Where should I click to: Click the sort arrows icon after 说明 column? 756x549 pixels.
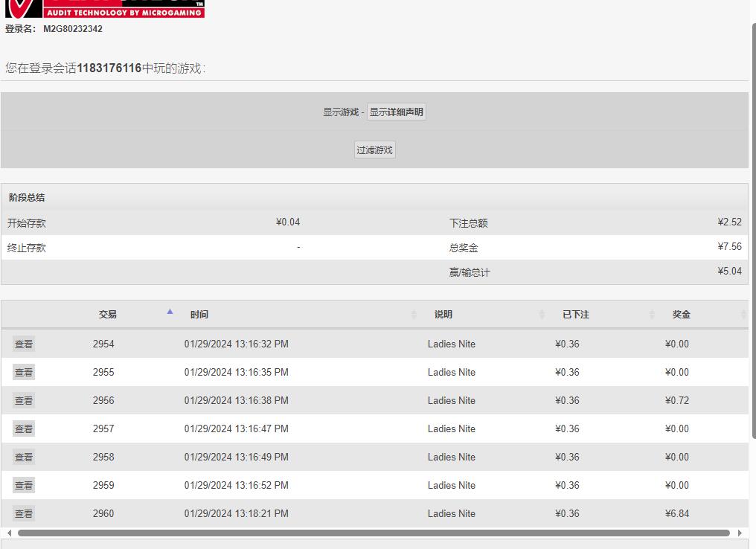[x=542, y=314]
